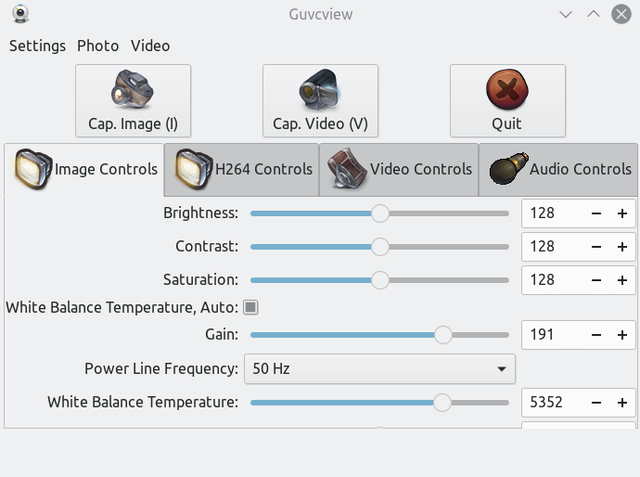Click the Contrast slider handle

[x=380, y=247]
